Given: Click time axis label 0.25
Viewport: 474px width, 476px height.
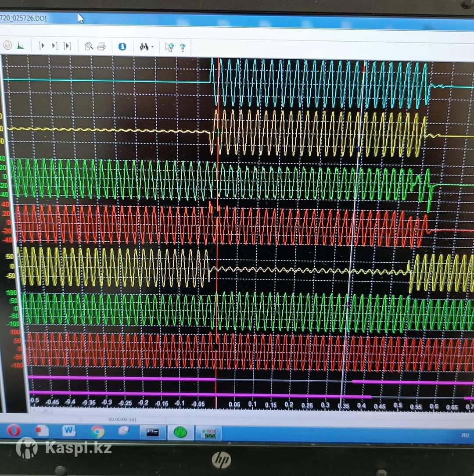Looking at the screenshot, I should coord(307,405).
